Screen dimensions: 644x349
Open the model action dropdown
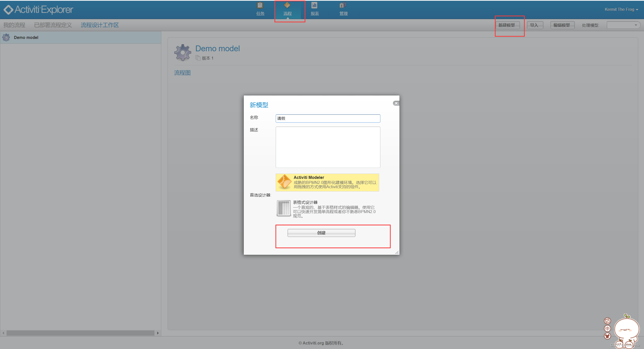coord(623,25)
